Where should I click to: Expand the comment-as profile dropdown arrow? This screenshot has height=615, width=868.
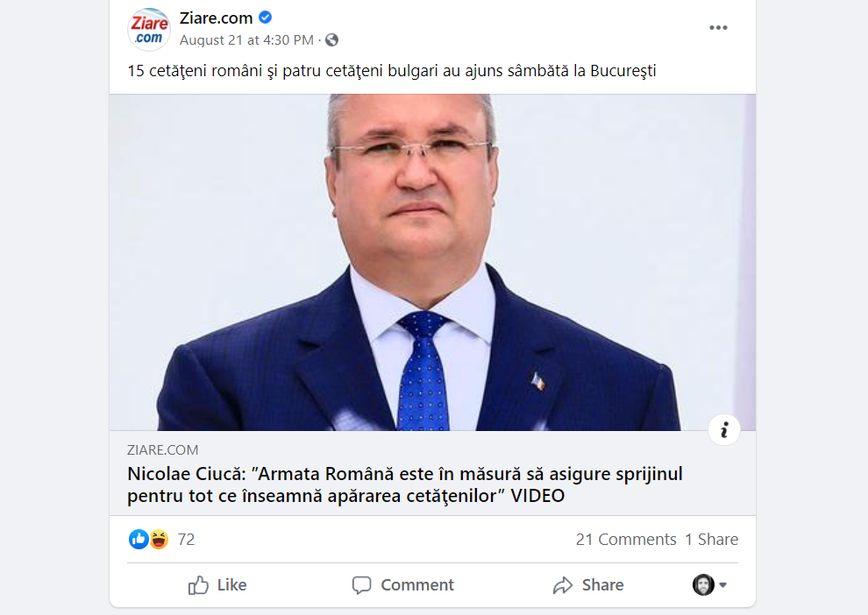pos(722,585)
